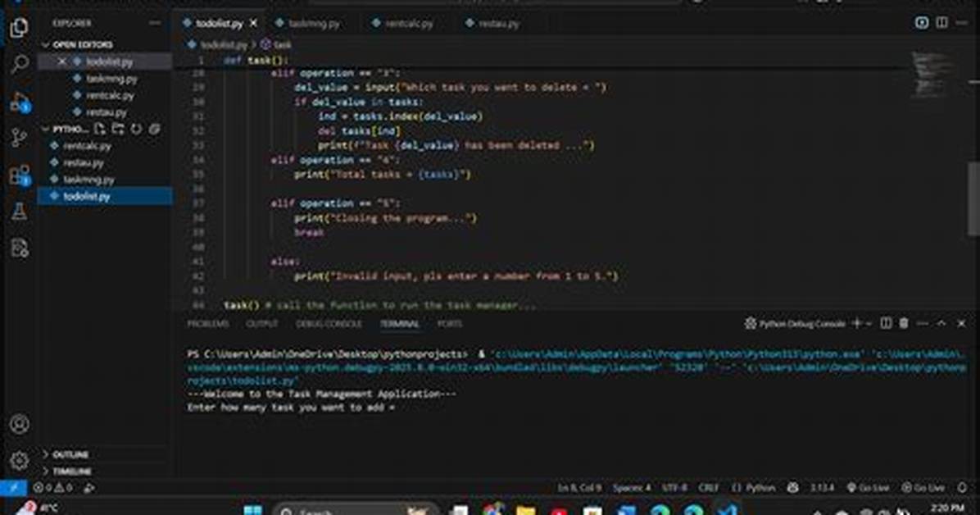Open restau.py from the Open Editors list
This screenshot has height=515, width=980.
[107, 112]
